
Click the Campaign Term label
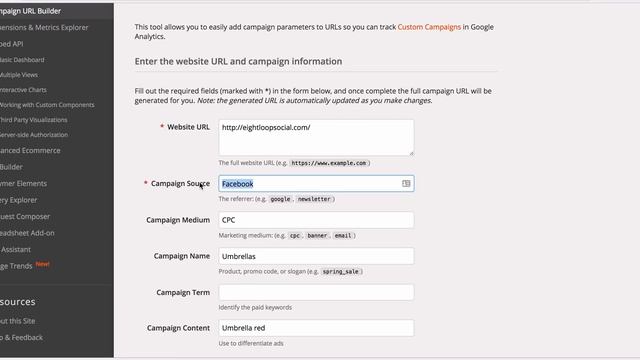click(x=183, y=292)
